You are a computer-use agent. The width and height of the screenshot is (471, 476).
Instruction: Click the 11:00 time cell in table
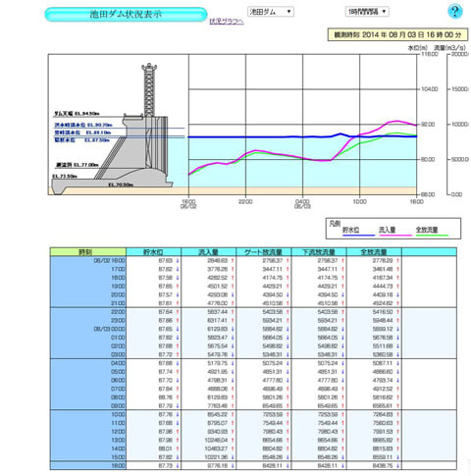[x=88, y=423]
